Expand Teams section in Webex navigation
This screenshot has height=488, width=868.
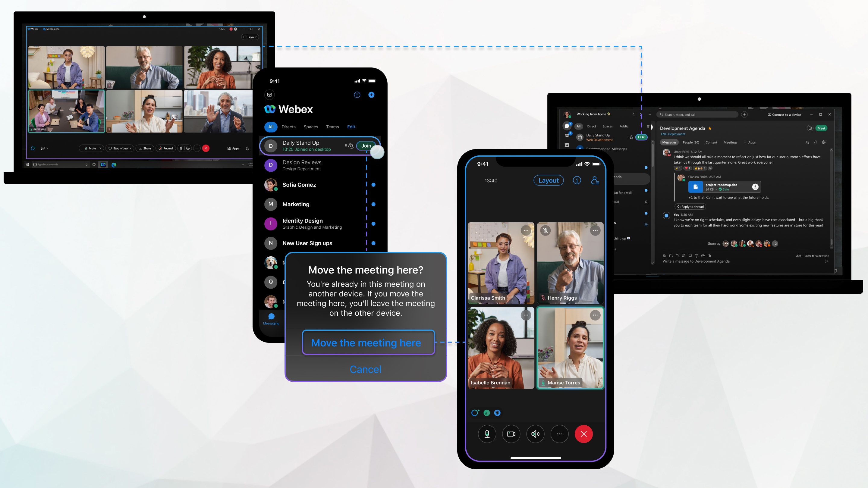click(x=332, y=126)
